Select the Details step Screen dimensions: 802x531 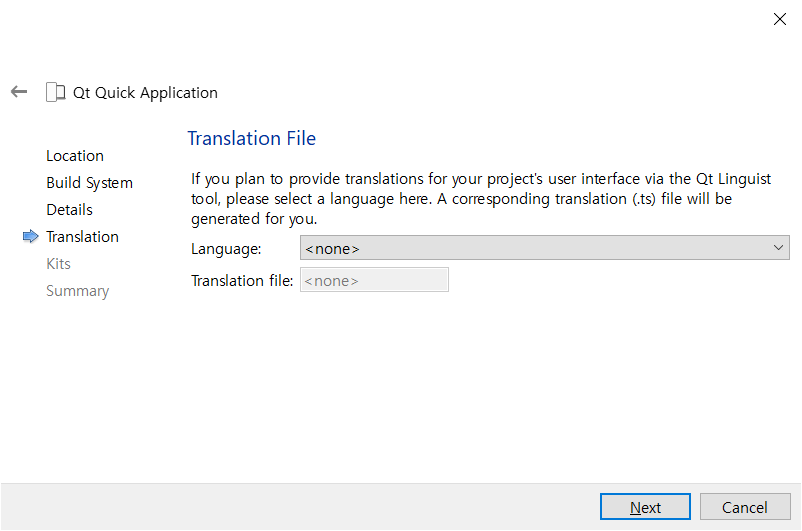69,210
